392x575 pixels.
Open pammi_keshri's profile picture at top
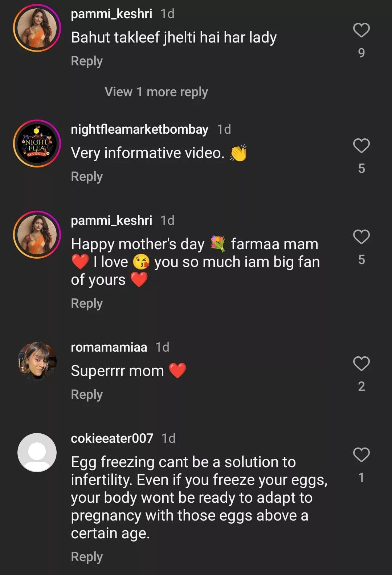(37, 28)
